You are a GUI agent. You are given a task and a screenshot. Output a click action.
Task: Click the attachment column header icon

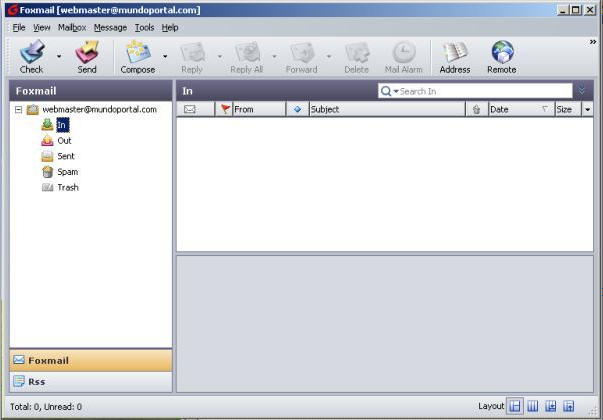tap(476, 110)
